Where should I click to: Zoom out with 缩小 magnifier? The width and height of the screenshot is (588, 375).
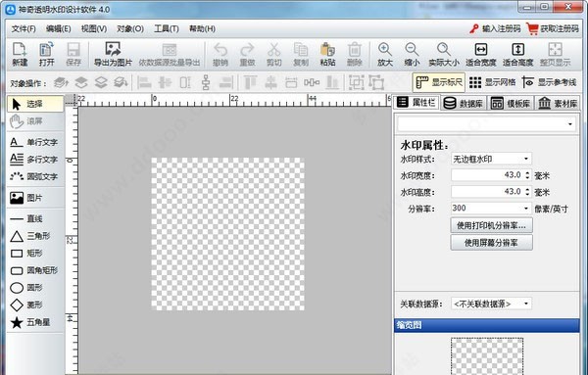(412, 55)
